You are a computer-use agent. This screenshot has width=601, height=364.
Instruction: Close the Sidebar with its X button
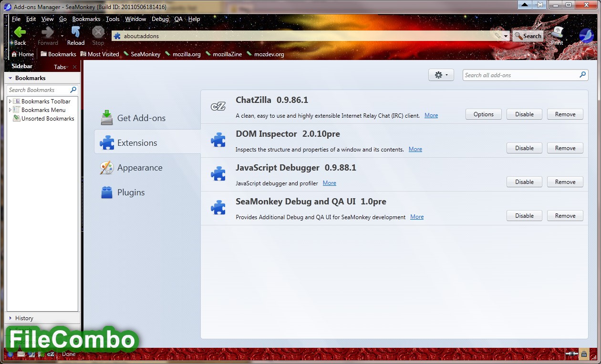[75, 67]
